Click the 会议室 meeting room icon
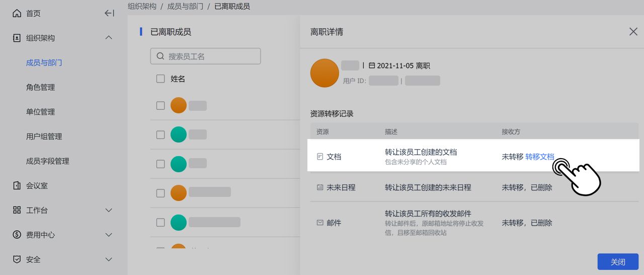The height and width of the screenshot is (275, 644). 17,186
